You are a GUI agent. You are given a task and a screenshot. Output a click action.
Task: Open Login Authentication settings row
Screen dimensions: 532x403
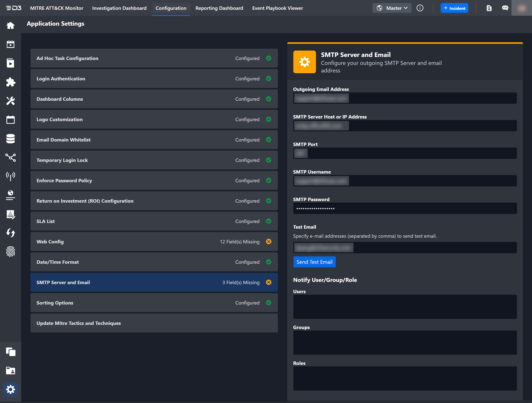point(154,79)
